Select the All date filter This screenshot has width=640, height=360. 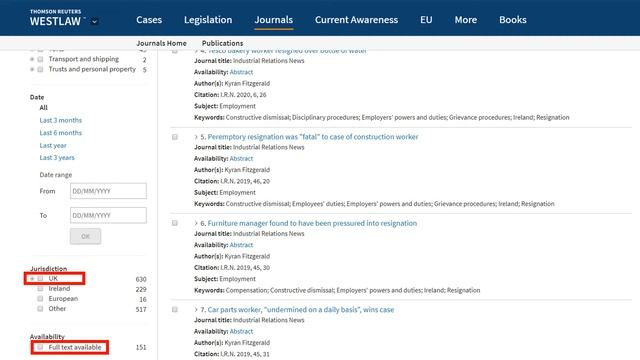43,107
